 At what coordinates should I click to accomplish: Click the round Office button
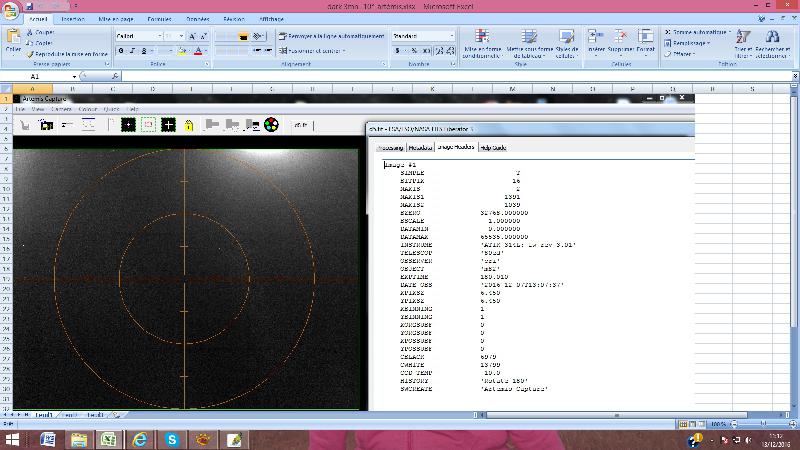(10, 10)
